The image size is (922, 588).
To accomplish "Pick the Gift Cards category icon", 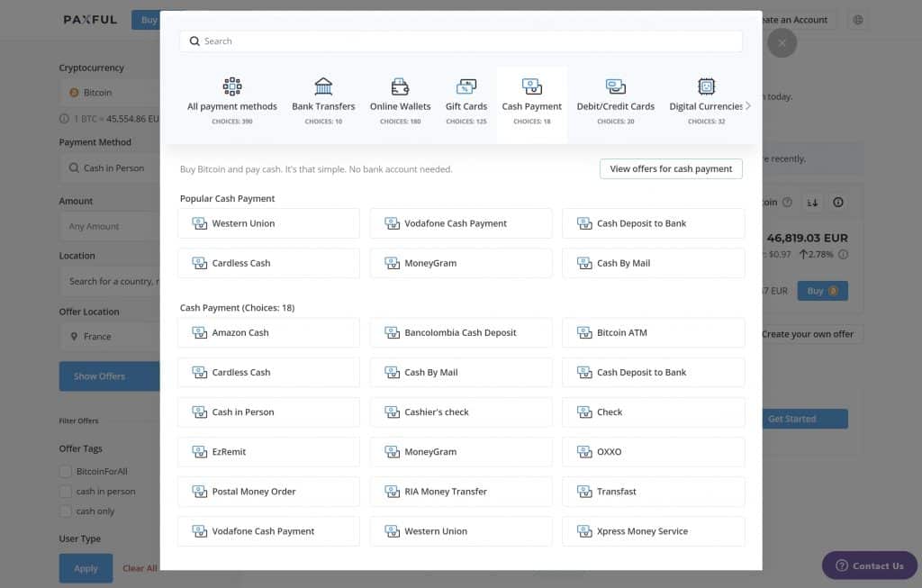I will tap(466, 86).
